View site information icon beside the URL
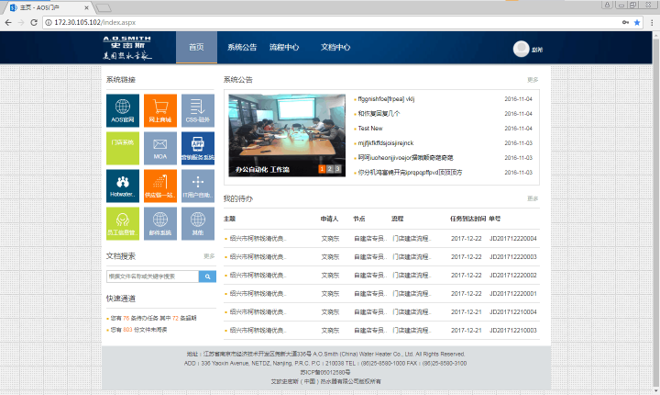 [x=48, y=22]
